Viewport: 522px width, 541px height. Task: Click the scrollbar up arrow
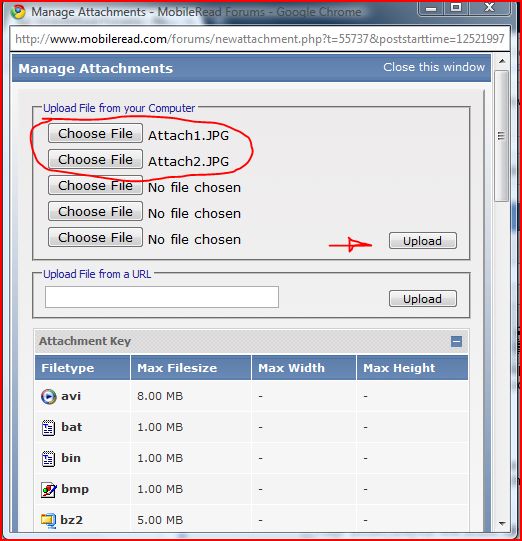point(502,61)
